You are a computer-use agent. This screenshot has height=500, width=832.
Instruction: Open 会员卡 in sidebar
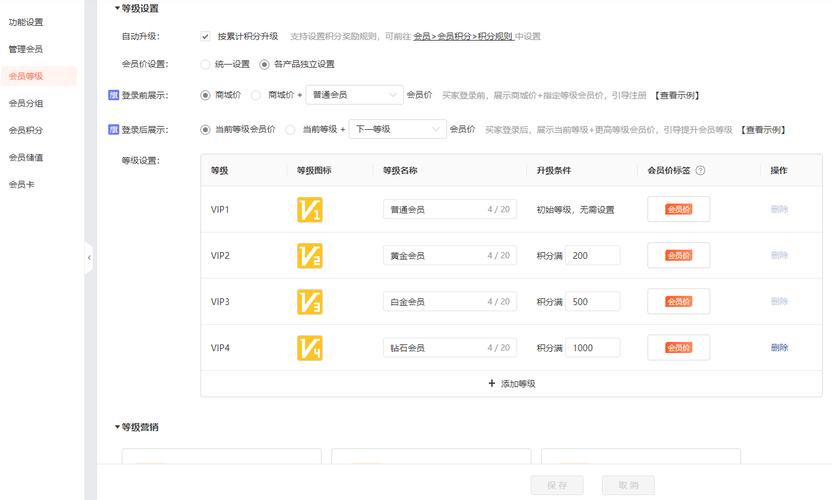(22, 184)
